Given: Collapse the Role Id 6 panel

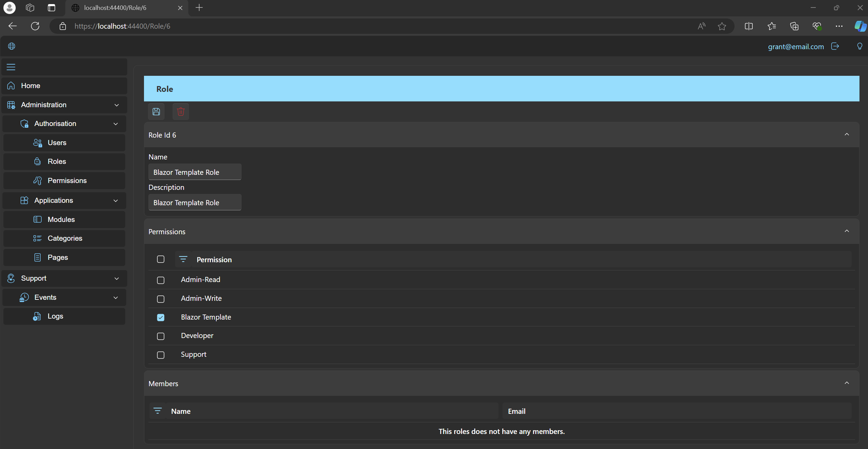Looking at the screenshot, I should point(847,135).
